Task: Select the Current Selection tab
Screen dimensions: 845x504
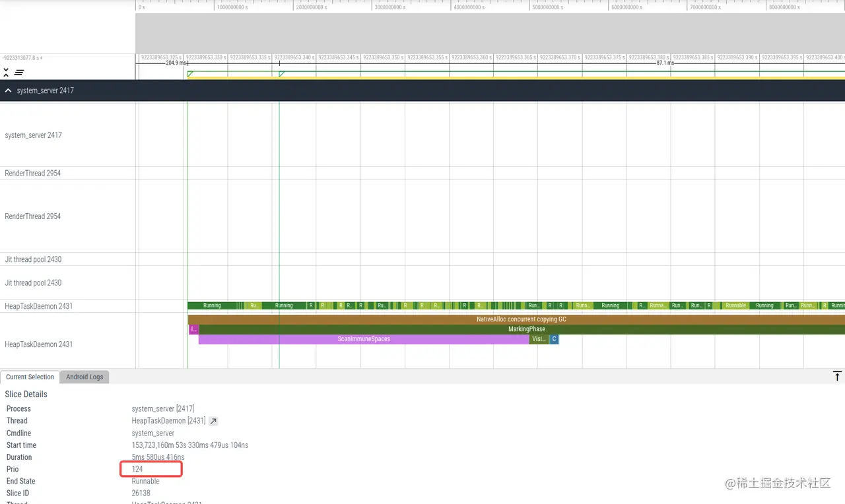Action: pos(30,377)
